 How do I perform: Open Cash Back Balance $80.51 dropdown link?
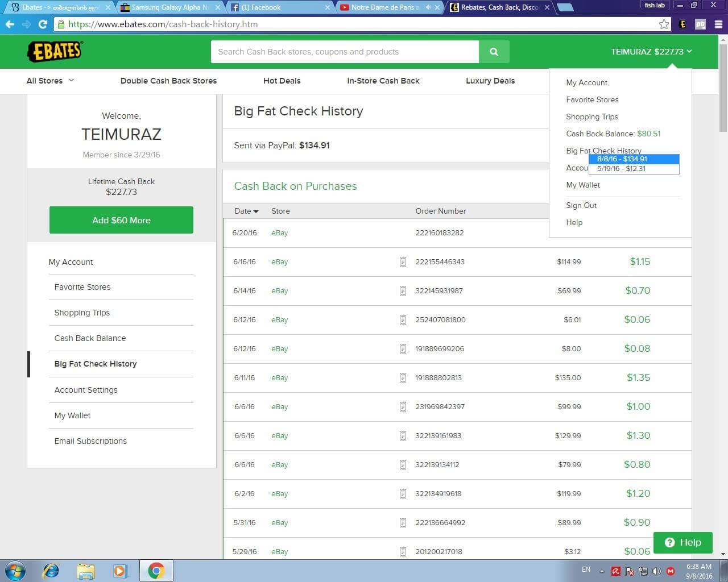613,134
